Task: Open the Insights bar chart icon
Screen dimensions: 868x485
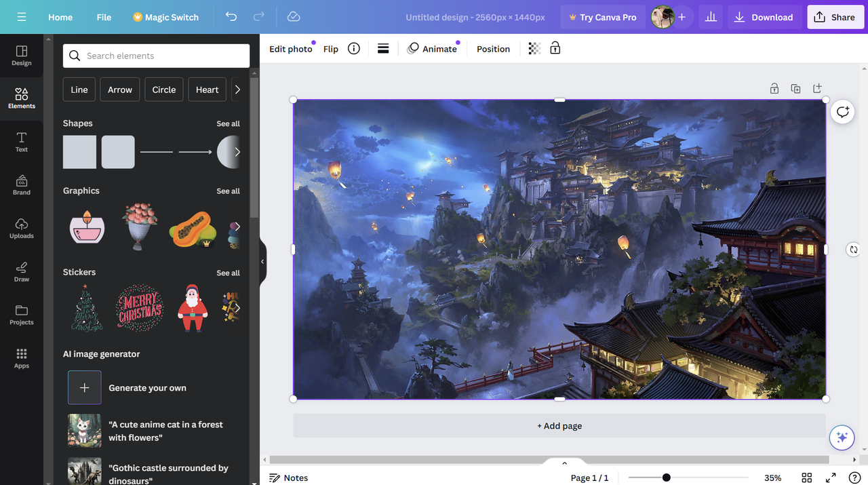Action: [x=711, y=17]
